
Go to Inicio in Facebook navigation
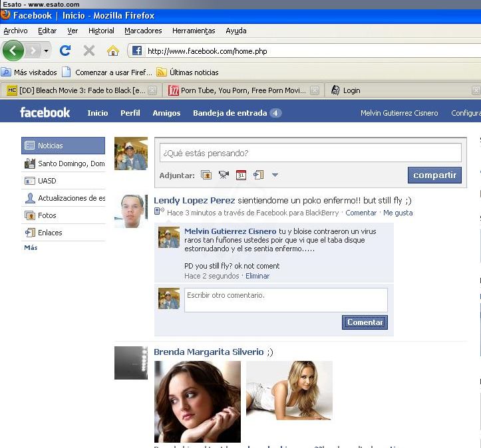(98, 113)
